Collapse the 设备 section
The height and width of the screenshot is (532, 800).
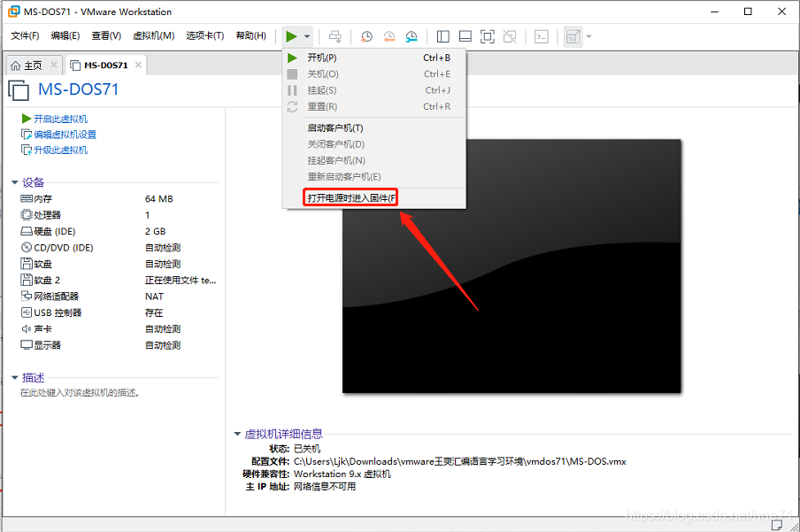point(15,182)
